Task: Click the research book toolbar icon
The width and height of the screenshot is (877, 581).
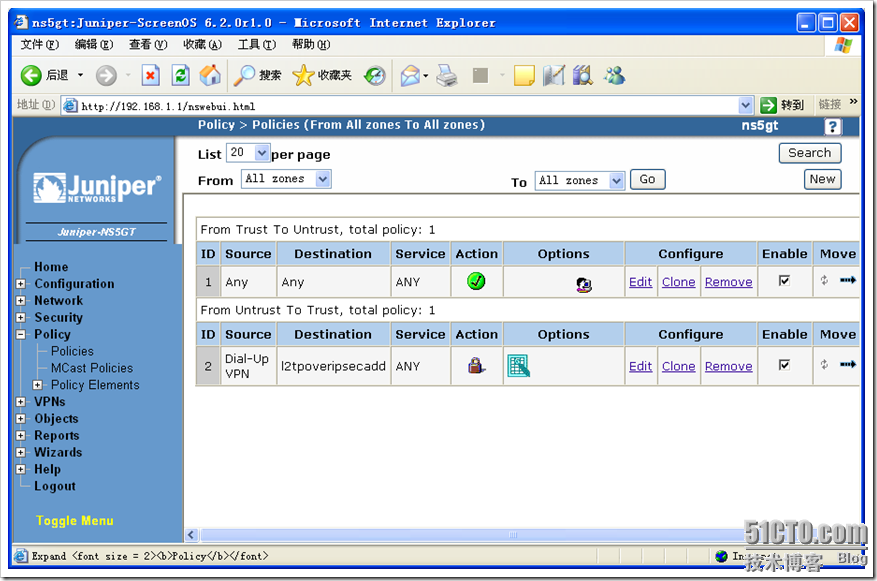Action: point(582,75)
